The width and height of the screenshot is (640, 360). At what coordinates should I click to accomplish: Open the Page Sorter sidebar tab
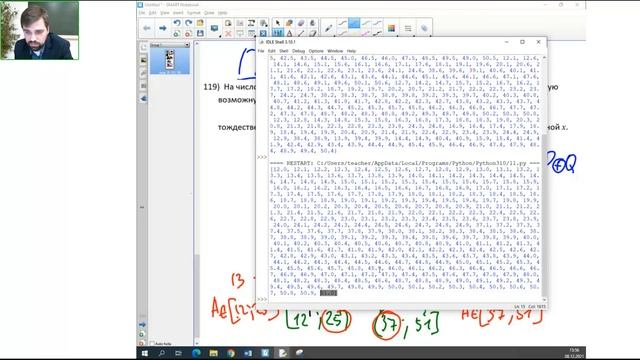pos(143,48)
